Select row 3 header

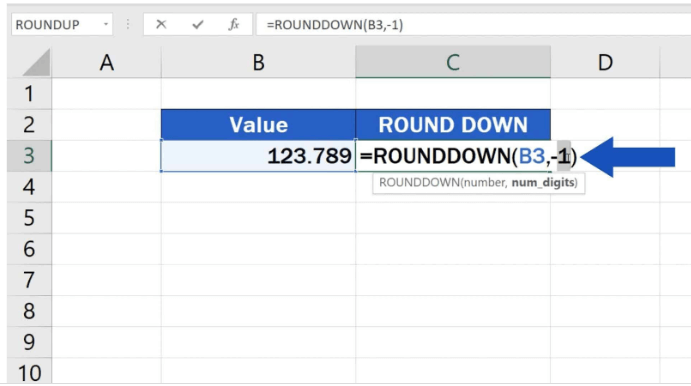click(29, 156)
